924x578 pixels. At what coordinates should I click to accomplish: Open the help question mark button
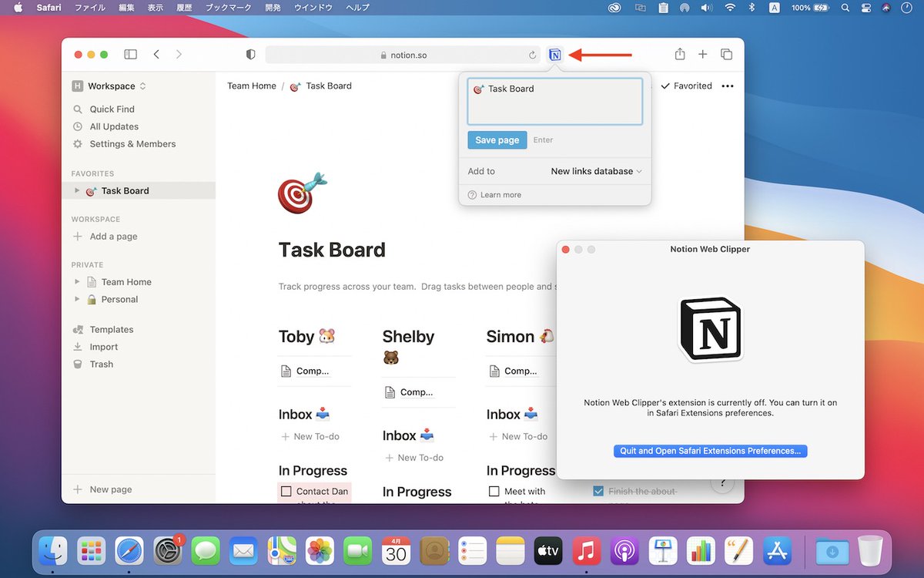[x=721, y=484]
